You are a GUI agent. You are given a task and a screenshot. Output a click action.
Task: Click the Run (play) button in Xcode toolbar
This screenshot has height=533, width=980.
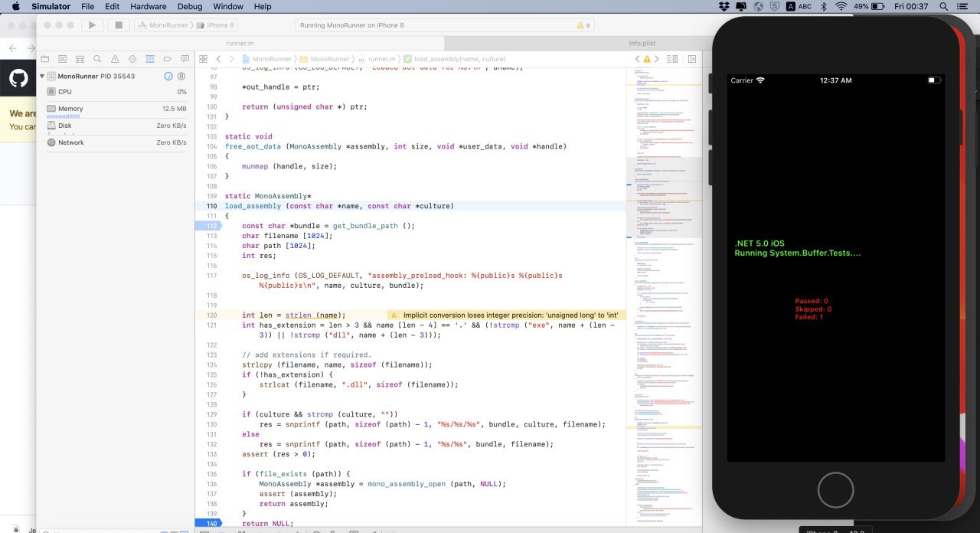93,25
